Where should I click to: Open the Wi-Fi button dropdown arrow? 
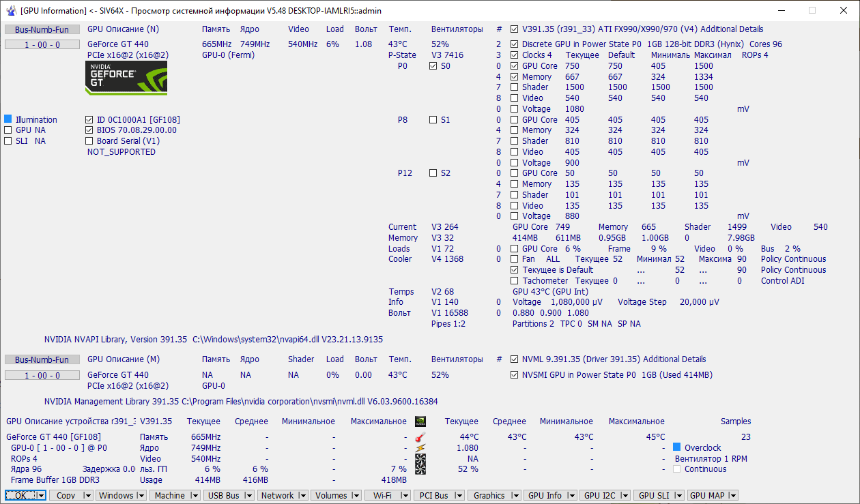(405, 496)
